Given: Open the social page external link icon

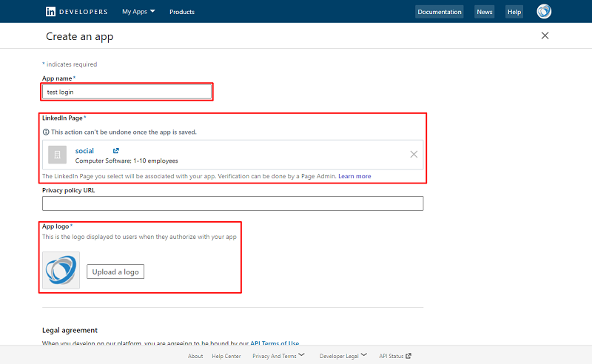Looking at the screenshot, I should coord(116,151).
